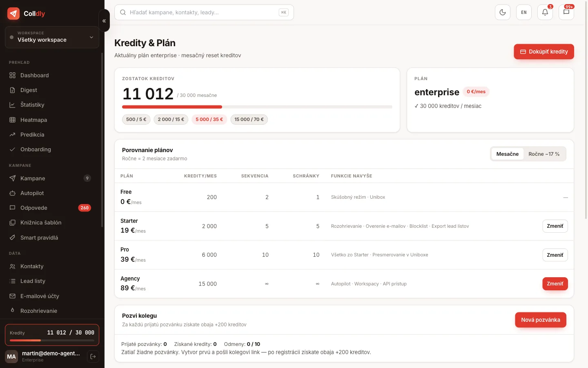Open Odpovede with 260 badge
Viewport: 588px width, 368px height.
tap(52, 208)
